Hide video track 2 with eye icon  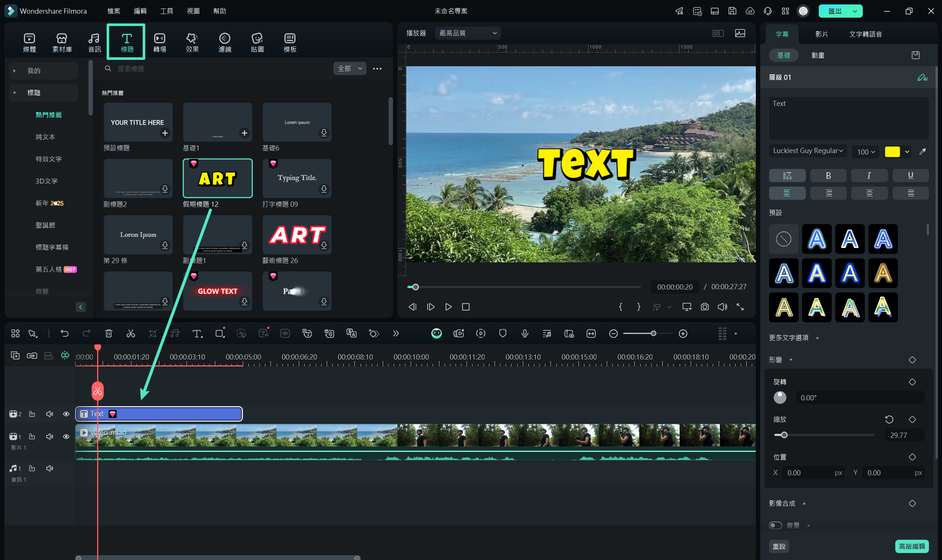click(x=66, y=414)
